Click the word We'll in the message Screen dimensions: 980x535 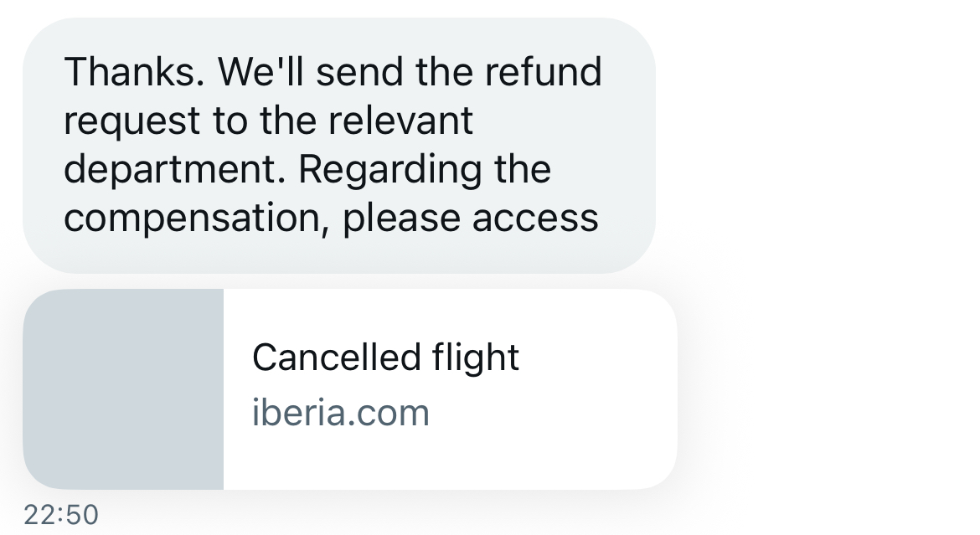pos(260,72)
